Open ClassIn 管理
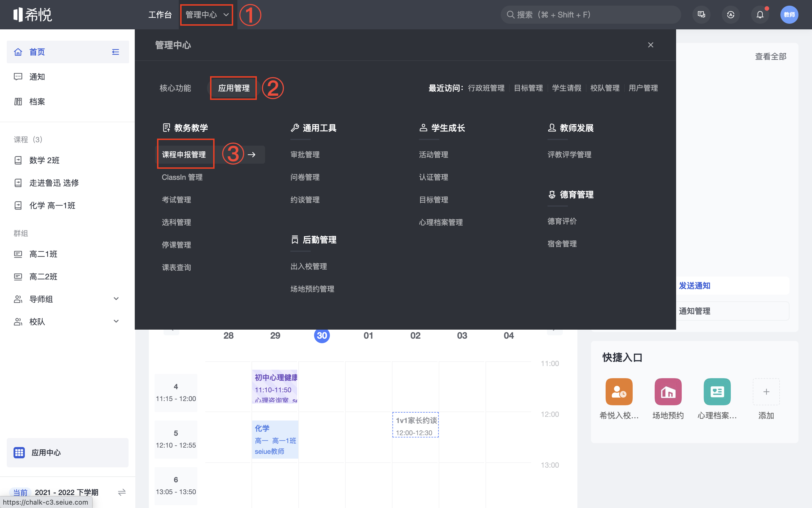812x508 pixels. pos(182,177)
